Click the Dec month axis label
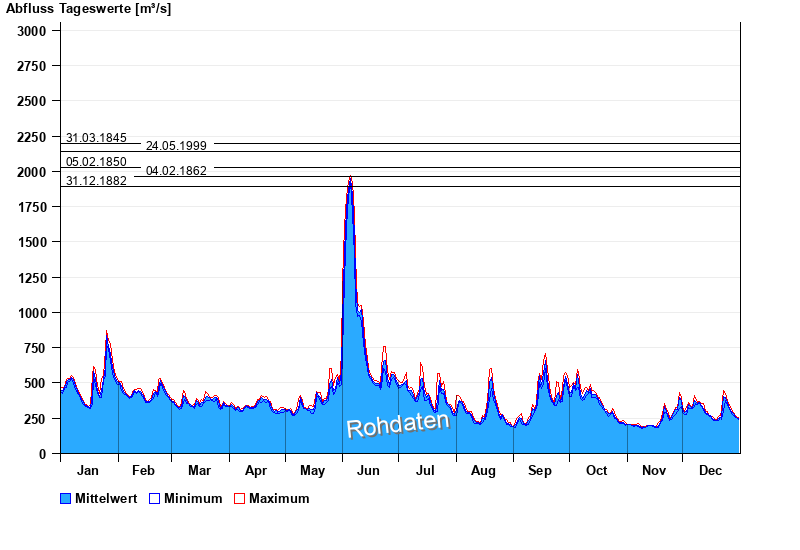The height and width of the screenshot is (550, 800). (710, 471)
